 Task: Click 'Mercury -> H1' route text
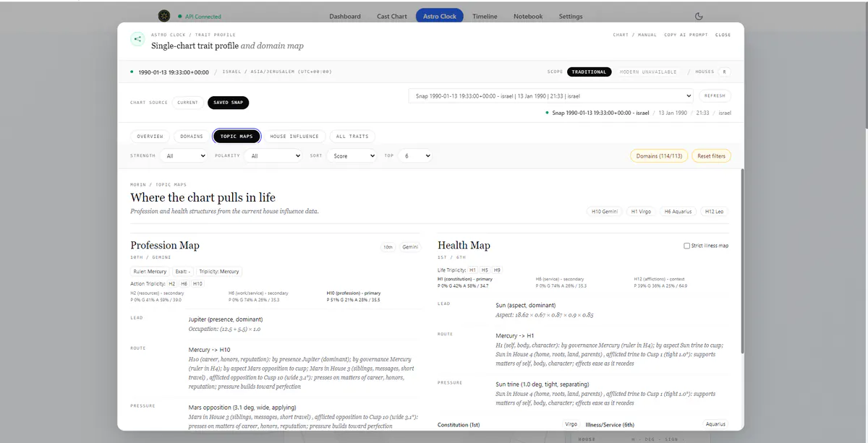tap(515, 335)
